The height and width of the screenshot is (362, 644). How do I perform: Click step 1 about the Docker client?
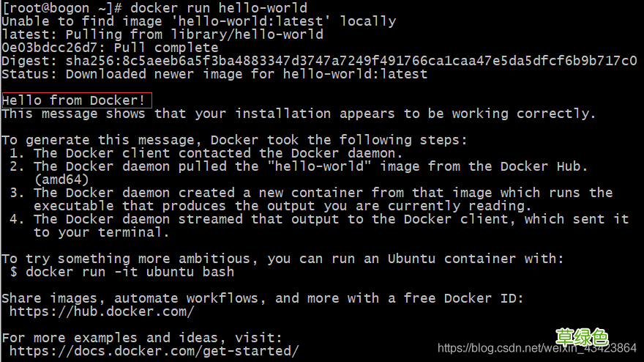pos(206,153)
